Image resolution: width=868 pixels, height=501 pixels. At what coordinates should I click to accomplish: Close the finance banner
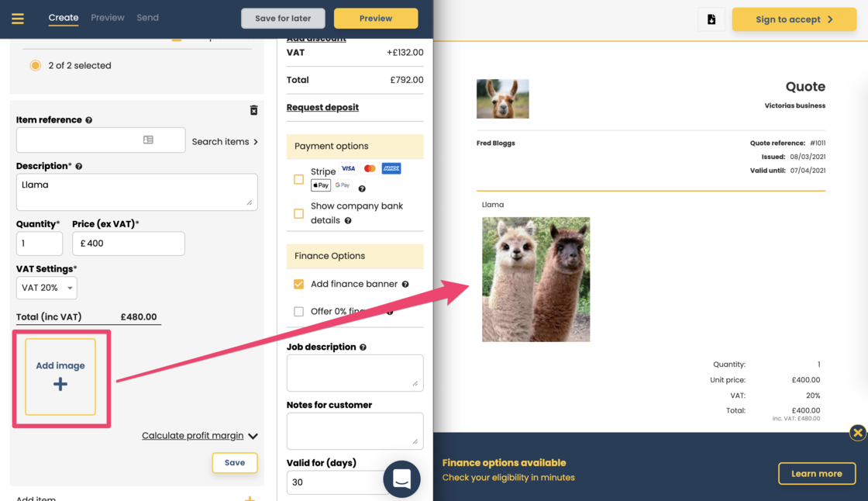click(857, 433)
